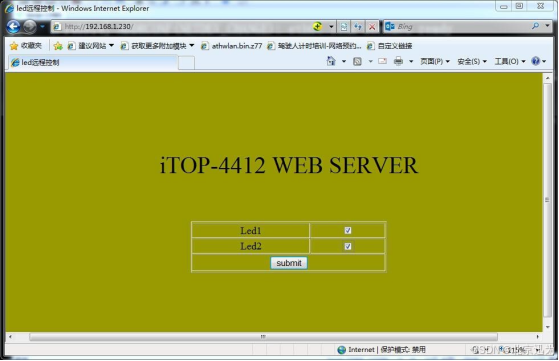Expand the Print dropdown arrow
The height and width of the screenshot is (361, 559).
411,62
